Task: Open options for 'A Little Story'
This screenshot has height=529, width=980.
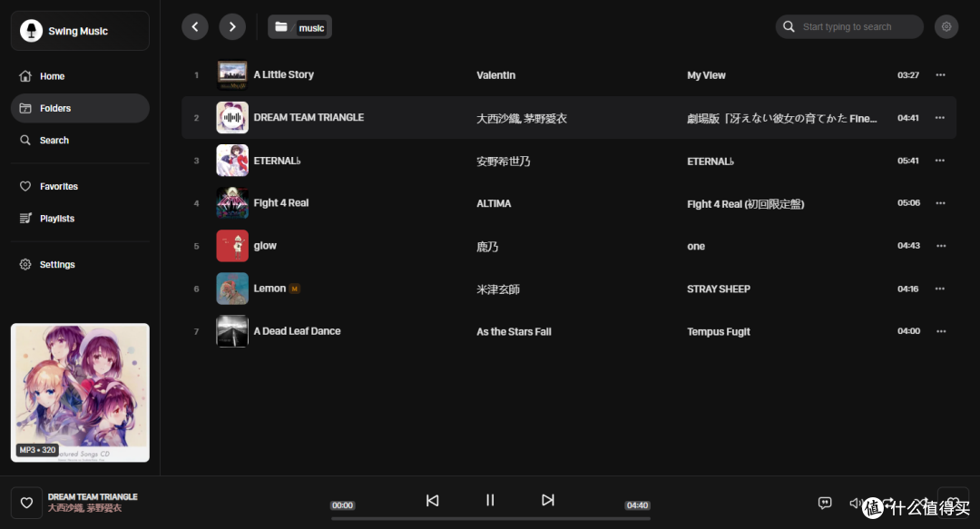Action: tap(940, 74)
